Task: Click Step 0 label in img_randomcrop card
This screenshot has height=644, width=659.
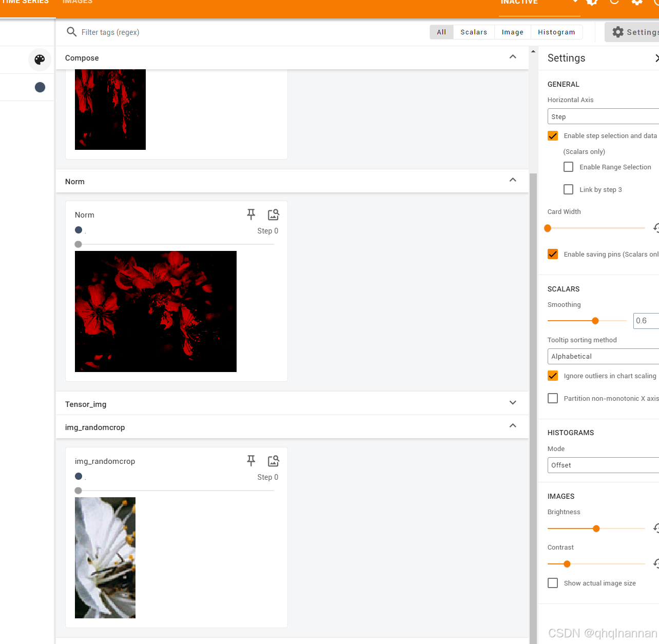Action: pos(268,477)
